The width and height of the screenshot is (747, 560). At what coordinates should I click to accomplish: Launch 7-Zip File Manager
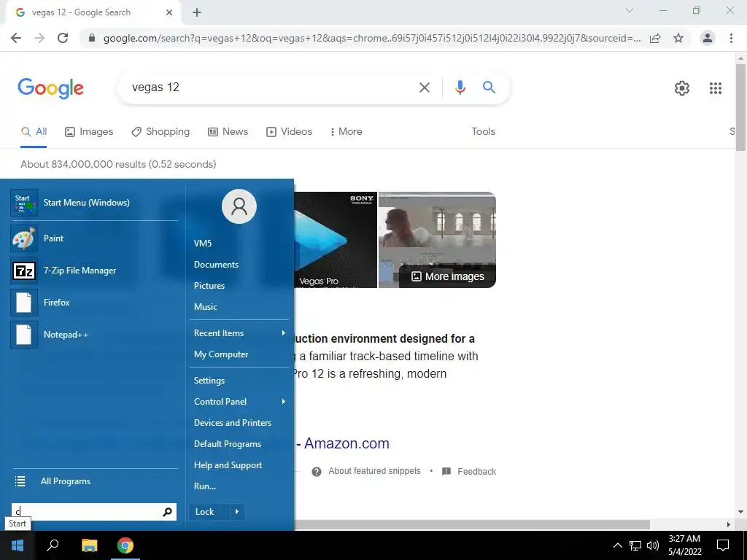point(94,271)
